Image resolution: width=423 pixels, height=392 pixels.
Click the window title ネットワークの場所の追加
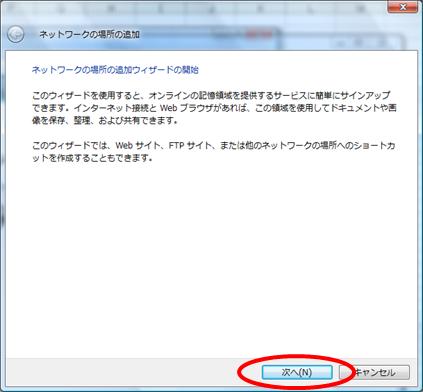(89, 34)
